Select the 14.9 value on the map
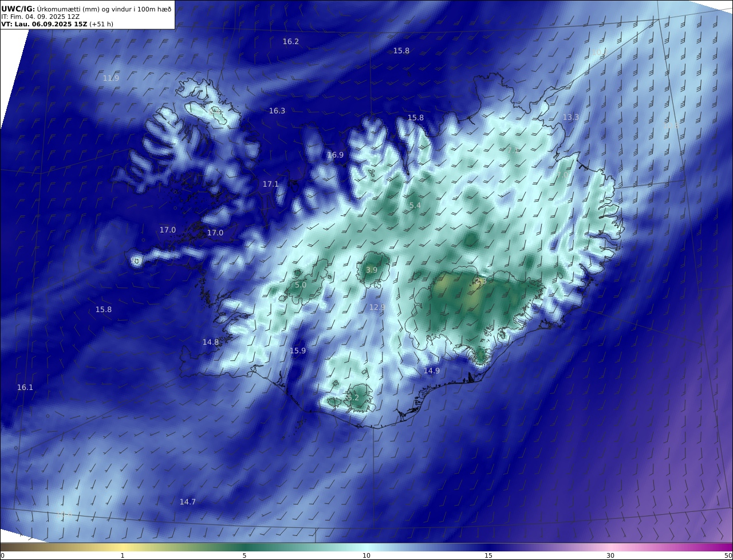The height and width of the screenshot is (560, 733). tap(432, 371)
